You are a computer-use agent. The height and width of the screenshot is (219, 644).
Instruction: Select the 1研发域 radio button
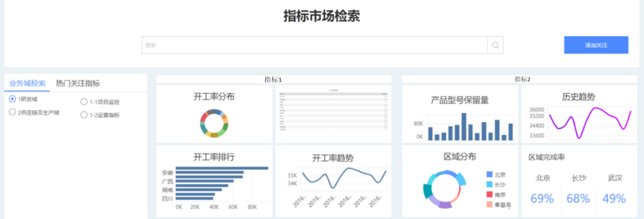tap(12, 99)
